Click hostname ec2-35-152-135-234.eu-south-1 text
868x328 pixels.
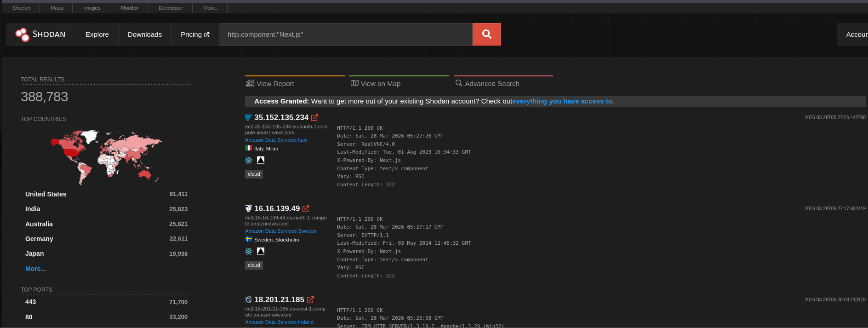click(x=286, y=130)
